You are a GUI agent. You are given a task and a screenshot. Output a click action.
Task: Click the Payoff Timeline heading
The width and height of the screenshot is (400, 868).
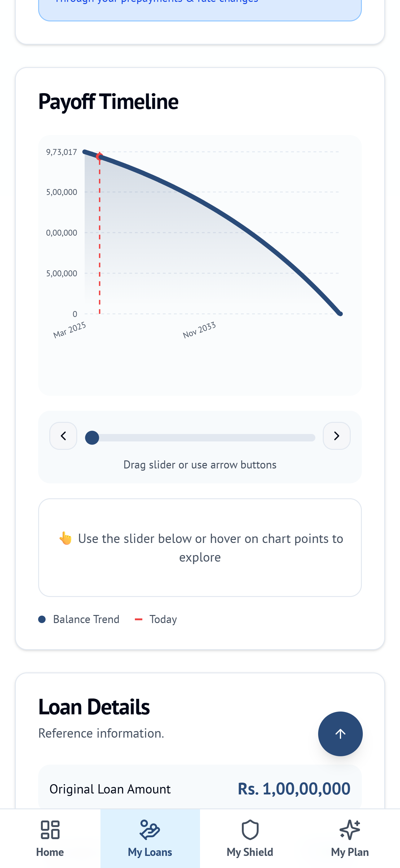[108, 101]
